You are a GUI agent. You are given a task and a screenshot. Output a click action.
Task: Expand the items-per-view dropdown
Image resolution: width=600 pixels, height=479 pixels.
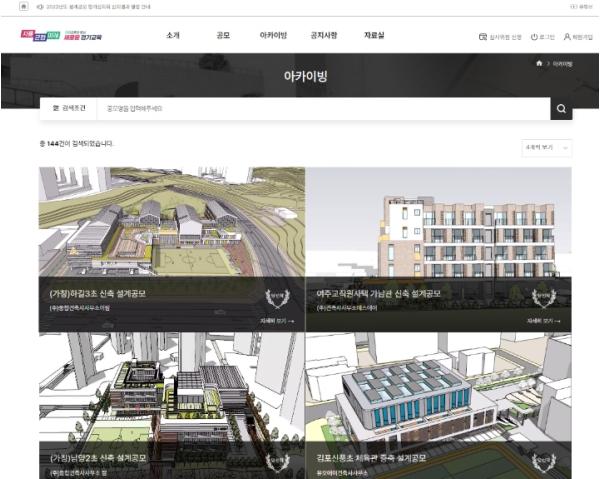[547, 147]
